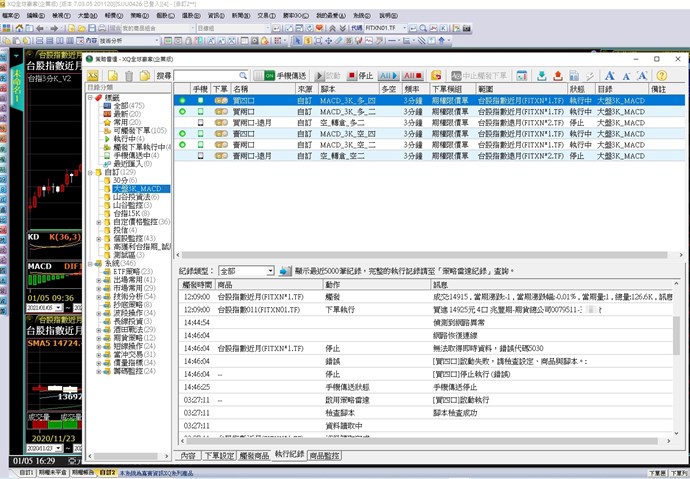Viewport: 690px width, 479px height.
Task: Switch to the 下單設定 tab
Action: coord(218,454)
